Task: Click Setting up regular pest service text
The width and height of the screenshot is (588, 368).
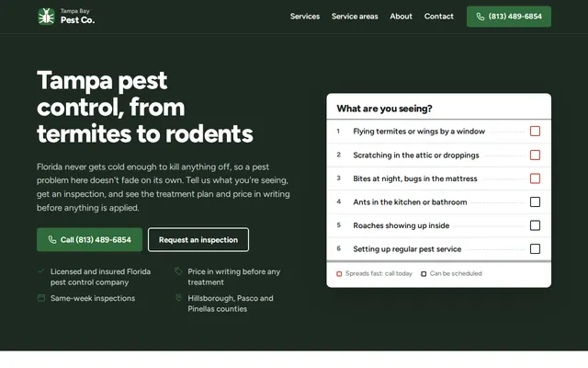Action: pyautogui.click(x=407, y=249)
